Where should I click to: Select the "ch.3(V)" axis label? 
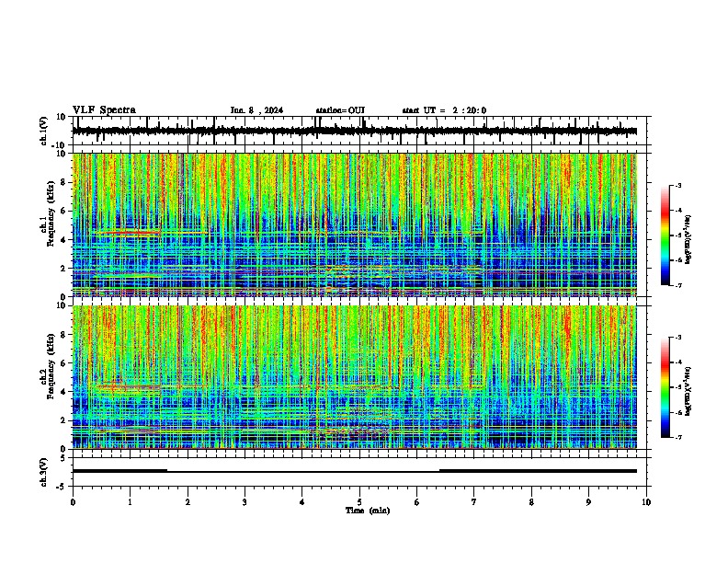point(44,472)
